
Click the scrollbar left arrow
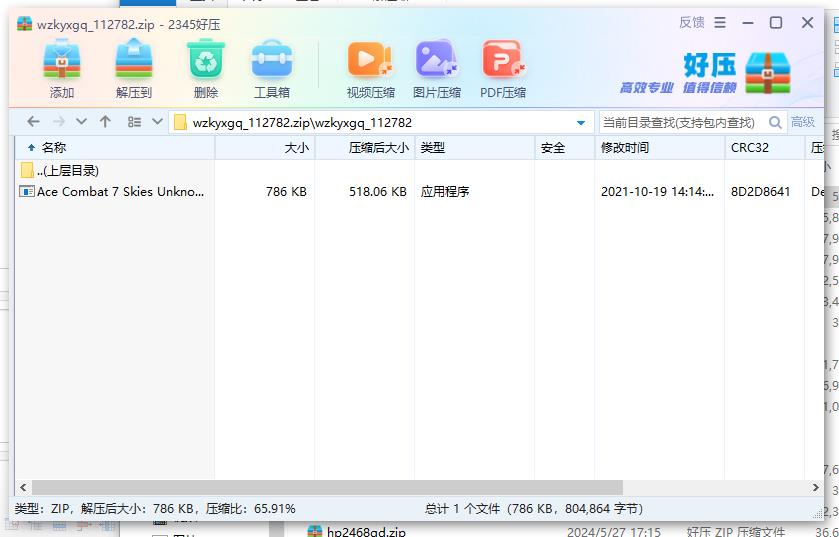(x=22, y=487)
